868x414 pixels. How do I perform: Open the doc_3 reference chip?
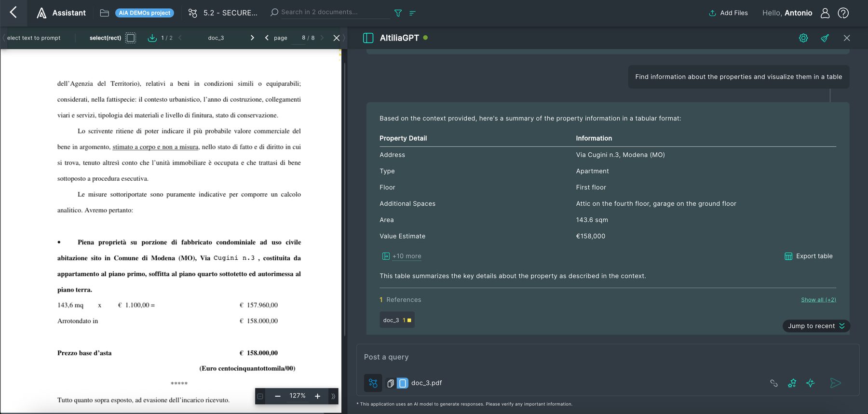coord(397,320)
